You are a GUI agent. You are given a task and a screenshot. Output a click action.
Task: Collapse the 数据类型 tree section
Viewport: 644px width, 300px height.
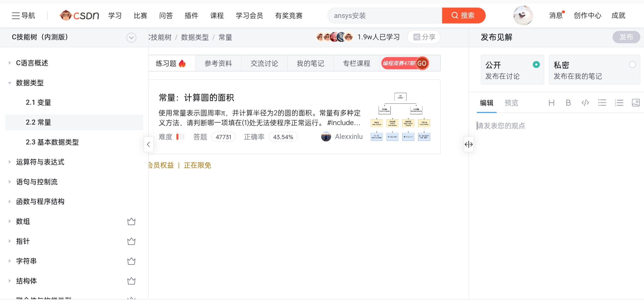click(10, 83)
